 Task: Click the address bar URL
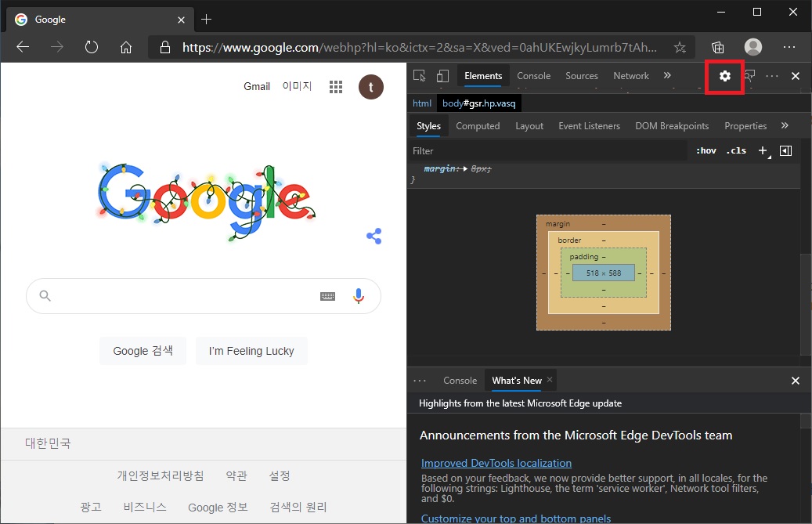pyautogui.click(x=420, y=48)
